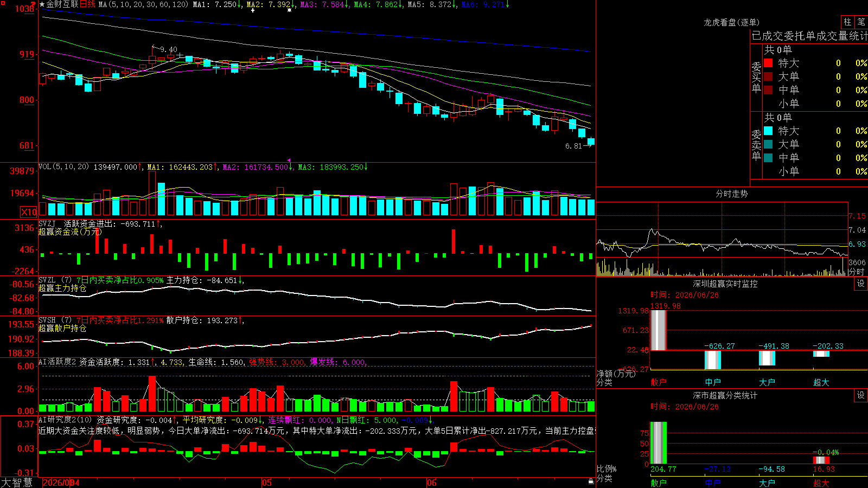This screenshot has width=868, height=488.
Task: Click the SVZJ indicator label
Action: point(47,223)
